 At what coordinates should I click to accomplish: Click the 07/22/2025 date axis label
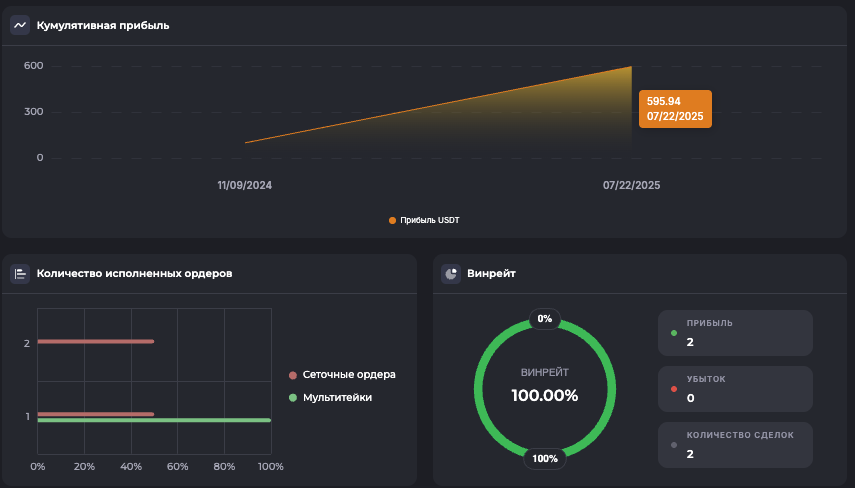pos(631,186)
